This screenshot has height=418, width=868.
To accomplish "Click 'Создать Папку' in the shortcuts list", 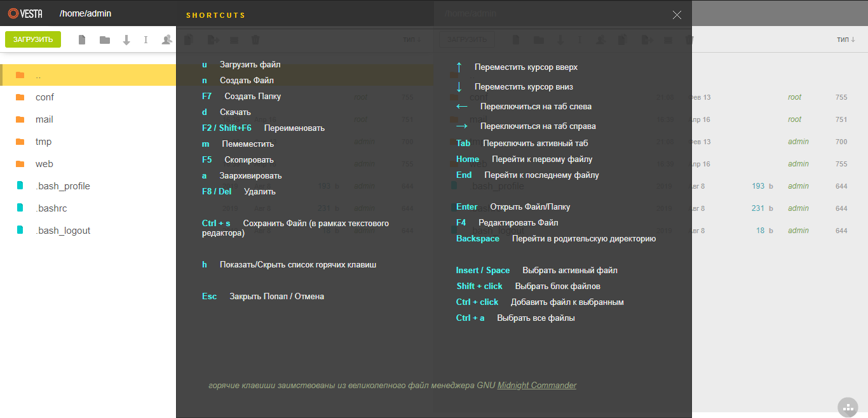I will click(252, 97).
